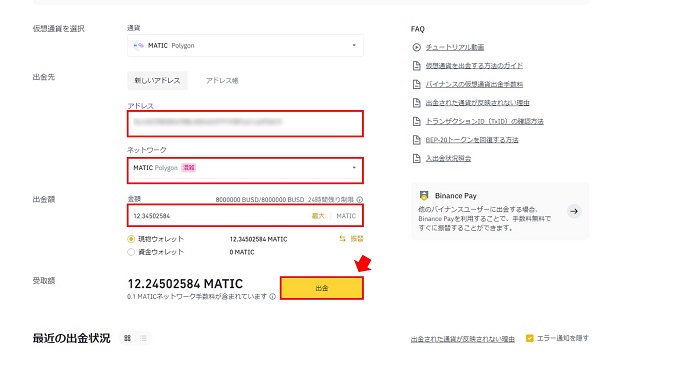Open the tutorial video play icon

[416, 47]
